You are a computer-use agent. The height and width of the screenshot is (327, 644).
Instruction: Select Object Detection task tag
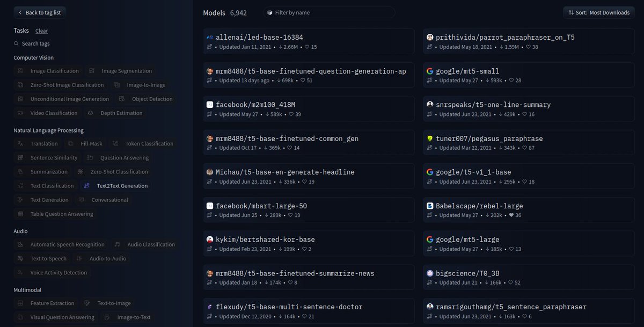pyautogui.click(x=146, y=99)
